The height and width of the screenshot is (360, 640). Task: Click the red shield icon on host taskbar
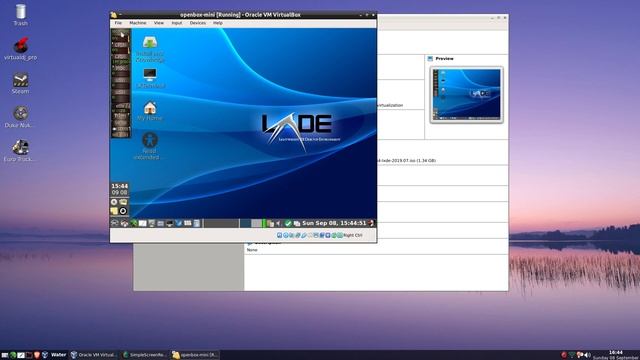tap(37, 355)
